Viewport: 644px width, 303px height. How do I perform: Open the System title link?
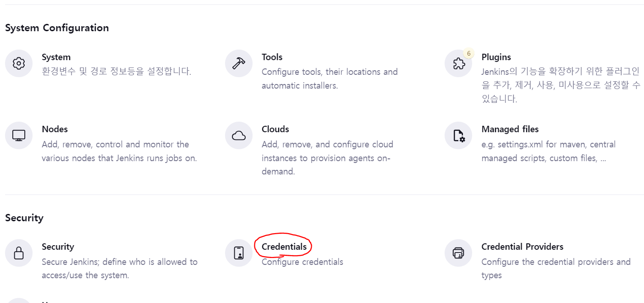[x=56, y=57]
